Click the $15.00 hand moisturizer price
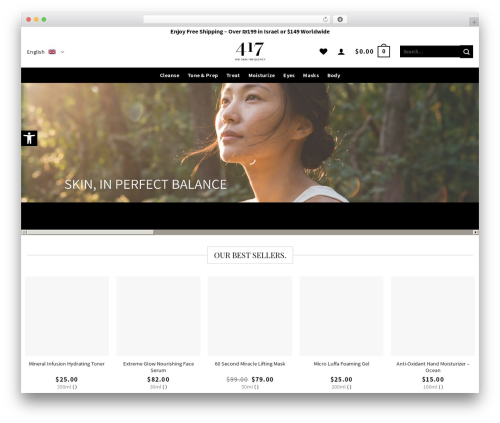The height and width of the screenshot is (423, 500). (x=433, y=379)
